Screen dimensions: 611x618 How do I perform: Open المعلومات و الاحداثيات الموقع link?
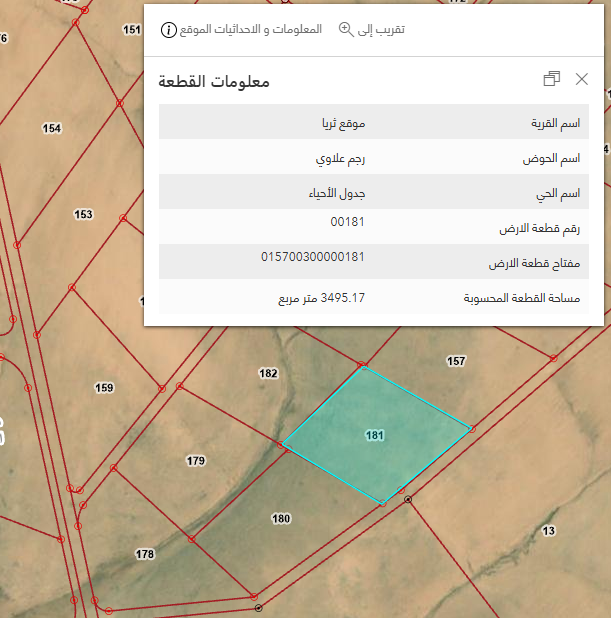251,30
